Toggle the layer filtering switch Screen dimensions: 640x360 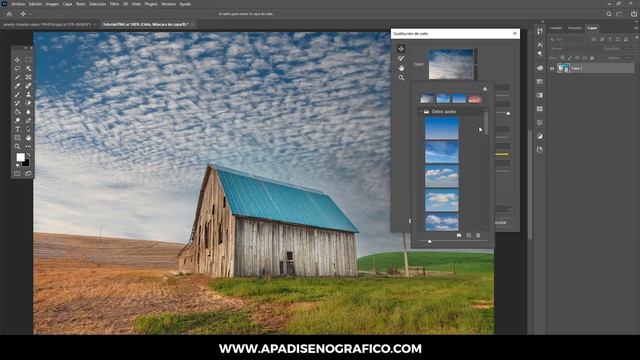636,38
